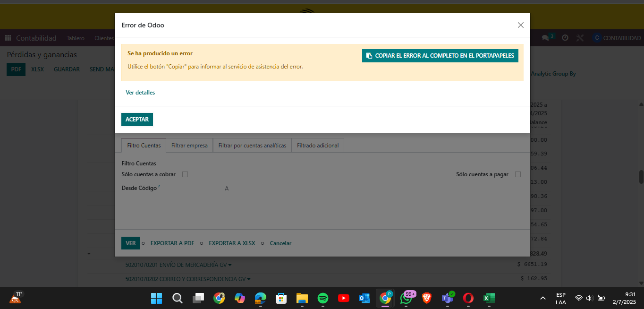The width and height of the screenshot is (644, 309).
Task: Open WhatsApp from the taskbar
Action: point(406,298)
